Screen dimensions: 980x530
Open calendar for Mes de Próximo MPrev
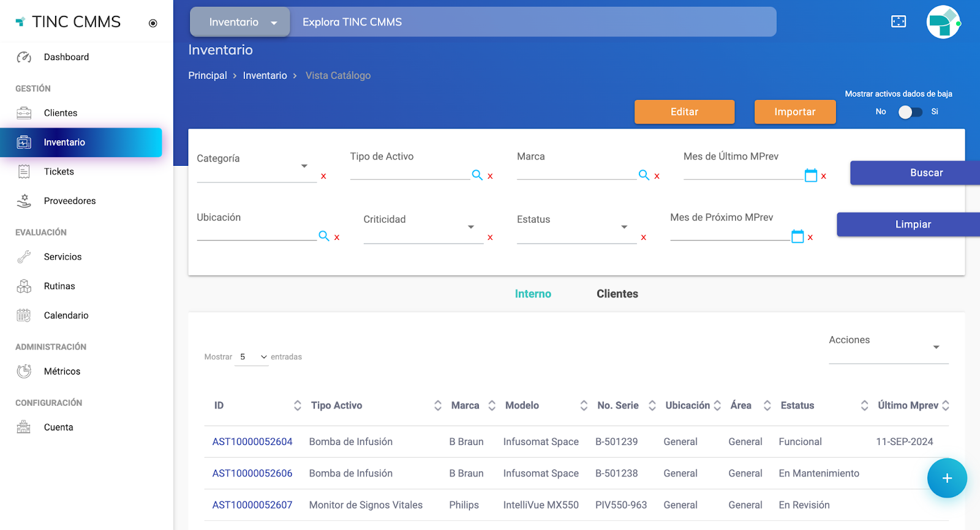(797, 237)
